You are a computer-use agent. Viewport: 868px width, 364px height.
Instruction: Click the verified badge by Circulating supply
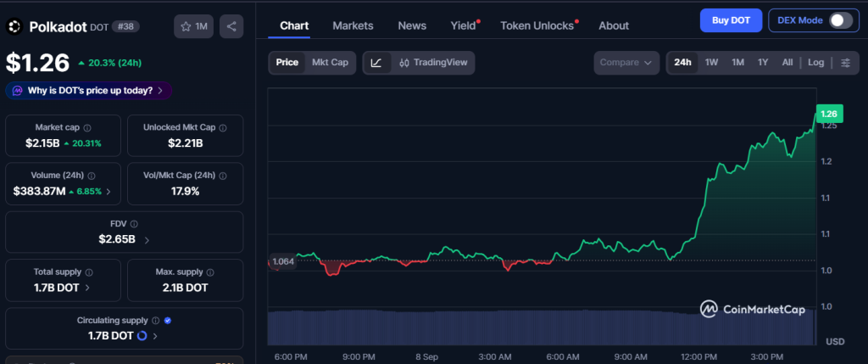point(168,320)
